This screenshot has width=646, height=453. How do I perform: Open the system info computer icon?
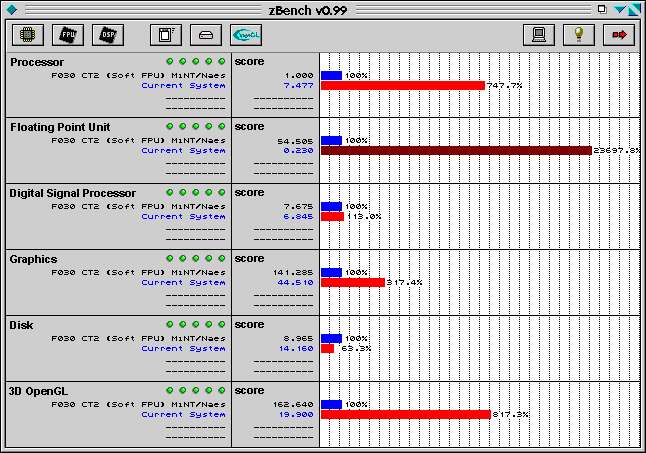click(538, 34)
